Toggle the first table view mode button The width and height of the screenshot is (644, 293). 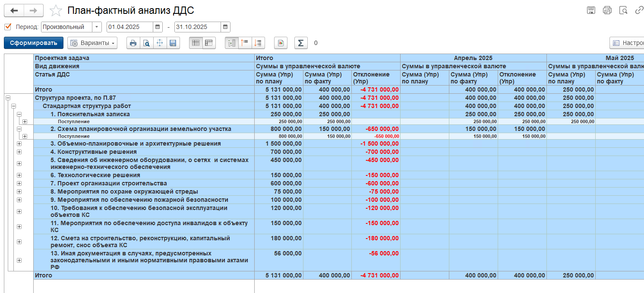click(x=196, y=43)
